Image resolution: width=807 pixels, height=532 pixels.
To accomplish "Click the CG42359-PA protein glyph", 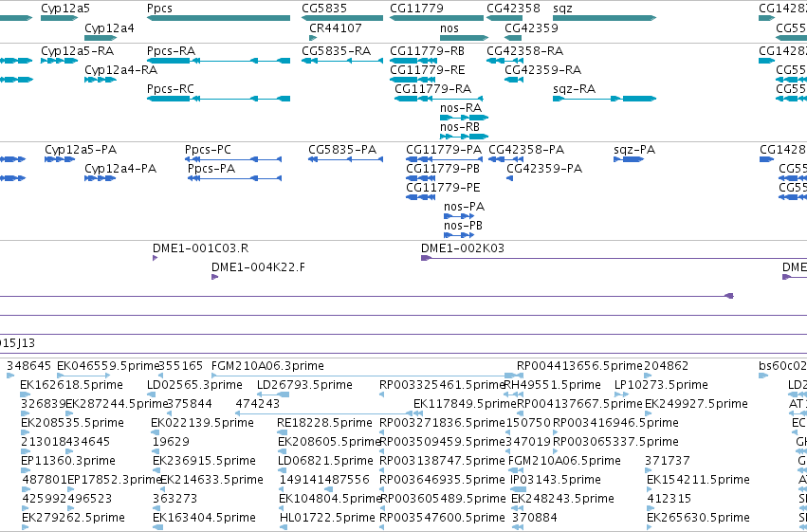I will point(510,178).
